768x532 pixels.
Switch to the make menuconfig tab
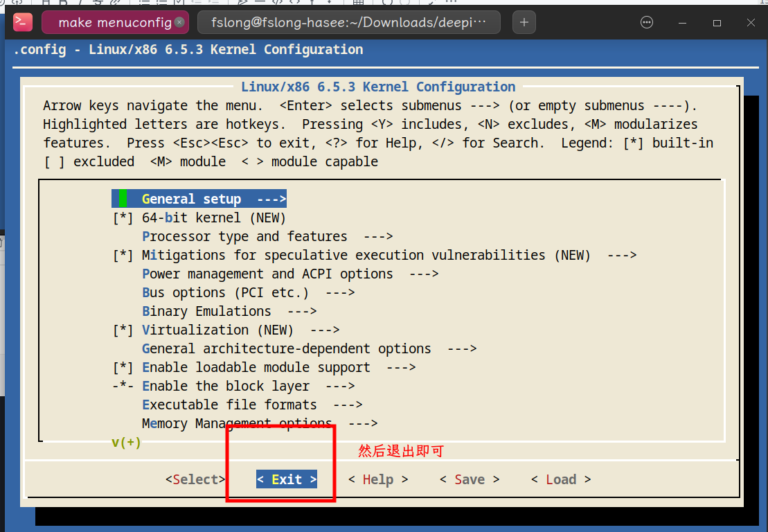pos(115,22)
